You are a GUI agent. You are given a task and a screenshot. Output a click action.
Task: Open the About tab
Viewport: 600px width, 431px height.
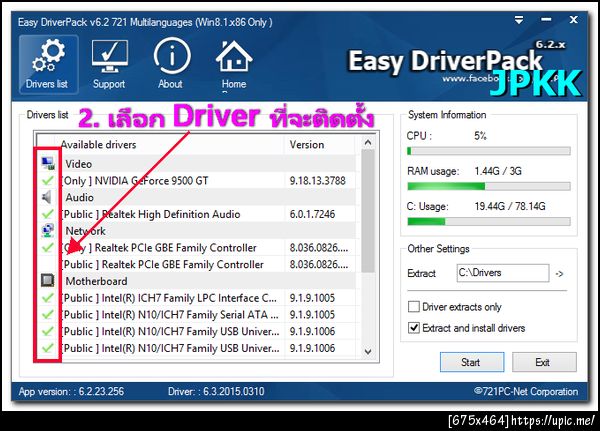pos(171,64)
